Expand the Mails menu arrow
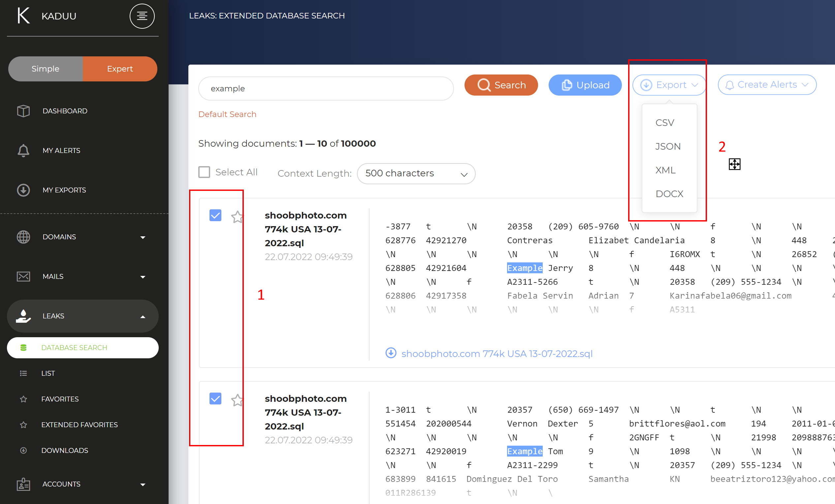 [143, 277]
